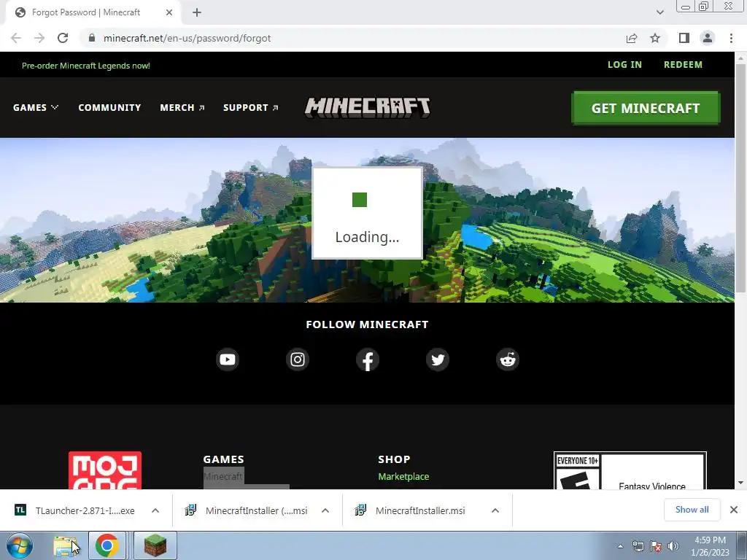Click network tray icon
The height and width of the screenshot is (560, 747).
tap(638, 546)
